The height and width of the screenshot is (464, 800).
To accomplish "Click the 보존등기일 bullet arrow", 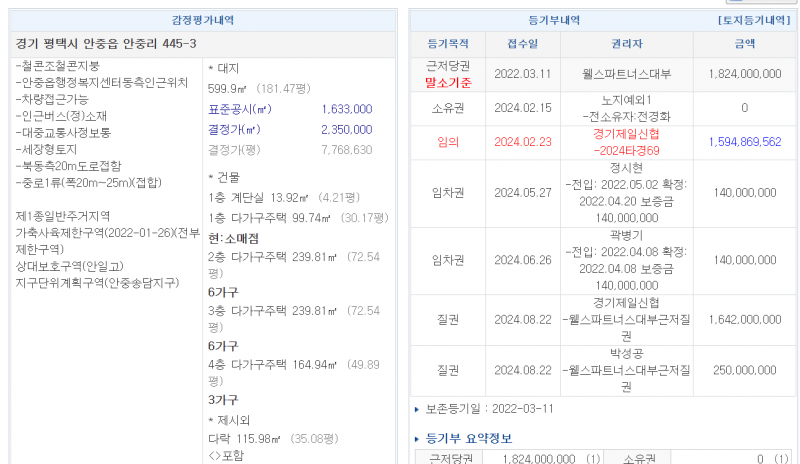I will coord(417,409).
